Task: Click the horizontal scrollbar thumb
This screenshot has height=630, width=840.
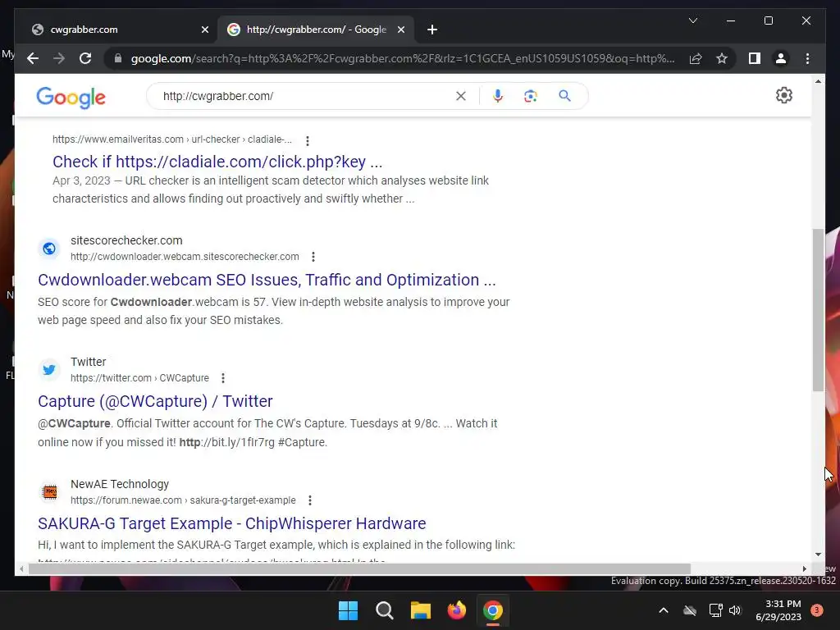Action: click(x=359, y=569)
